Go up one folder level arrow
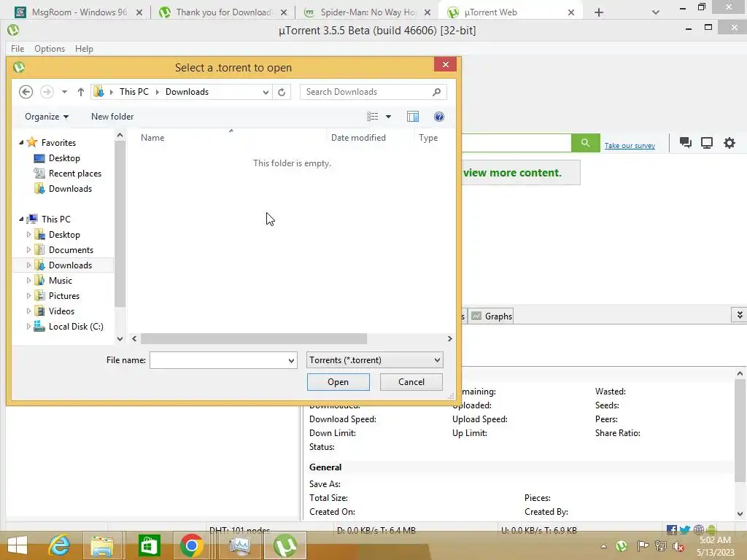The image size is (747, 560). point(80,92)
